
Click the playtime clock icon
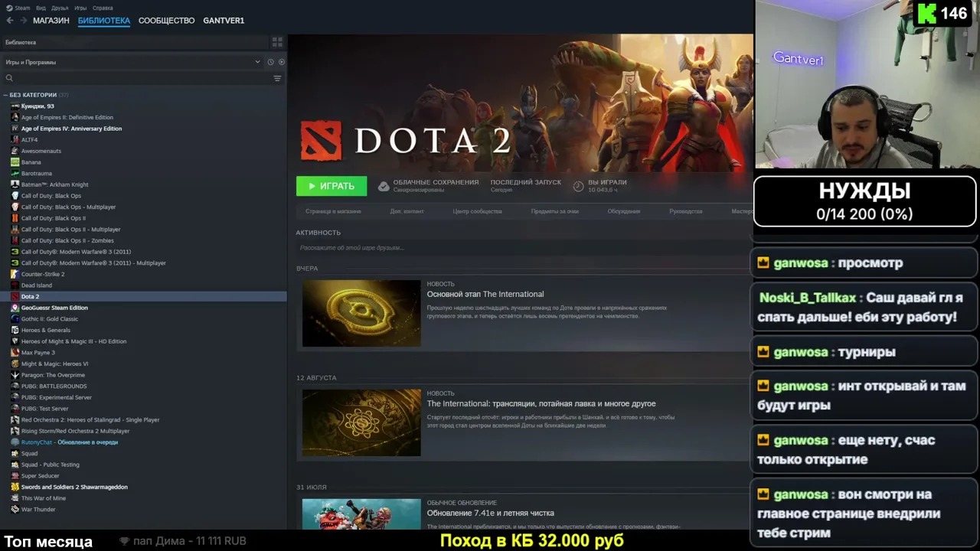tap(578, 186)
